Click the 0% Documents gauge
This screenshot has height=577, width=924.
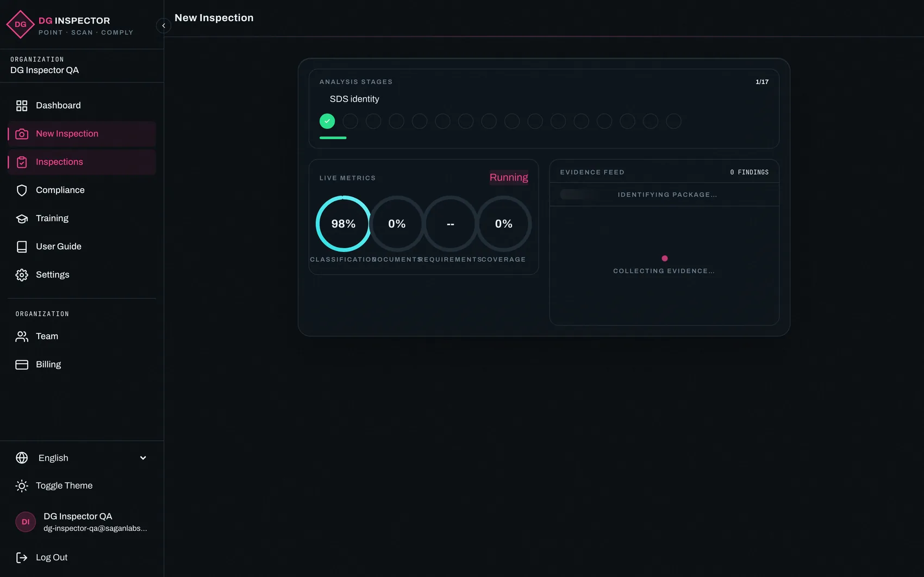(397, 224)
